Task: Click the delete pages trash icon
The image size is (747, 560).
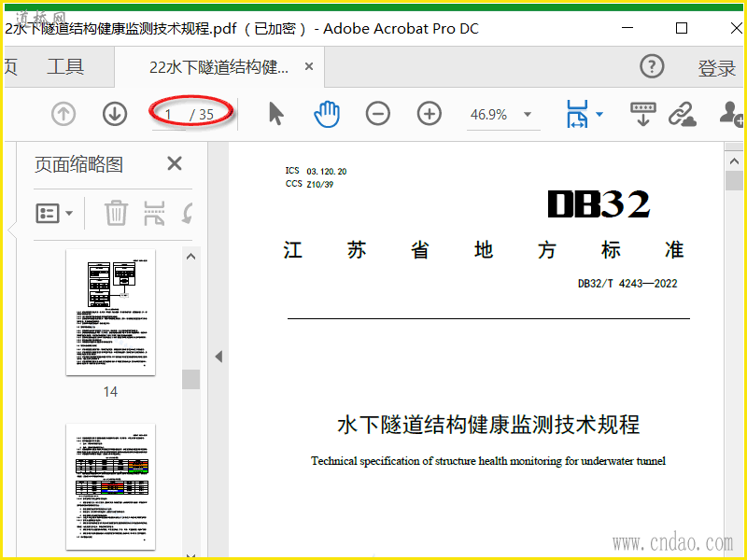Action: click(x=116, y=213)
